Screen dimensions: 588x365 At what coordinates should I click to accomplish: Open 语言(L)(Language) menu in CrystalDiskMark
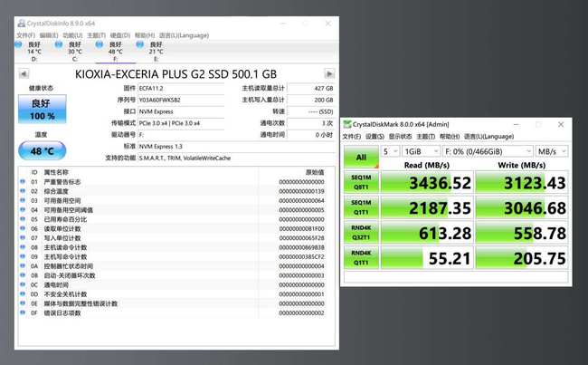[x=489, y=137]
